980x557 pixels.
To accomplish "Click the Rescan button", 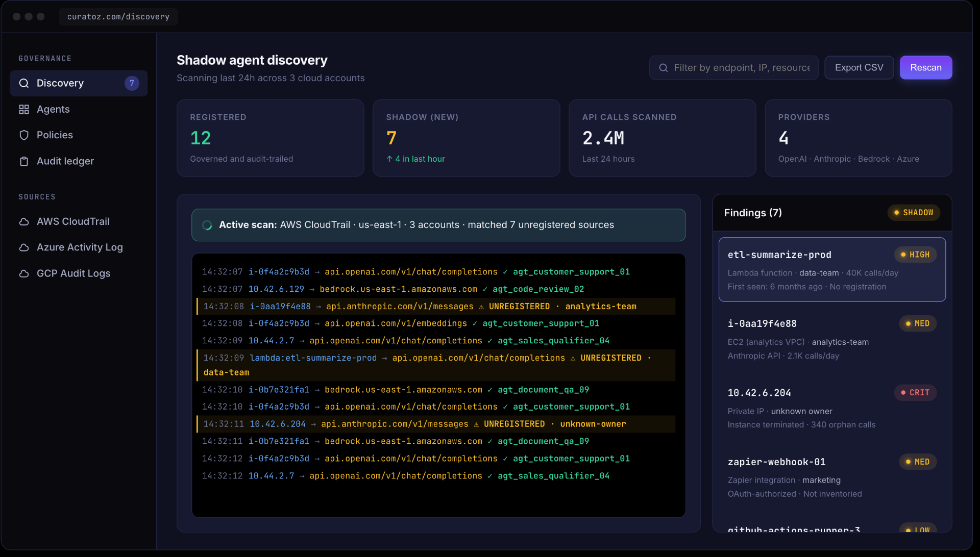I will pos(926,67).
